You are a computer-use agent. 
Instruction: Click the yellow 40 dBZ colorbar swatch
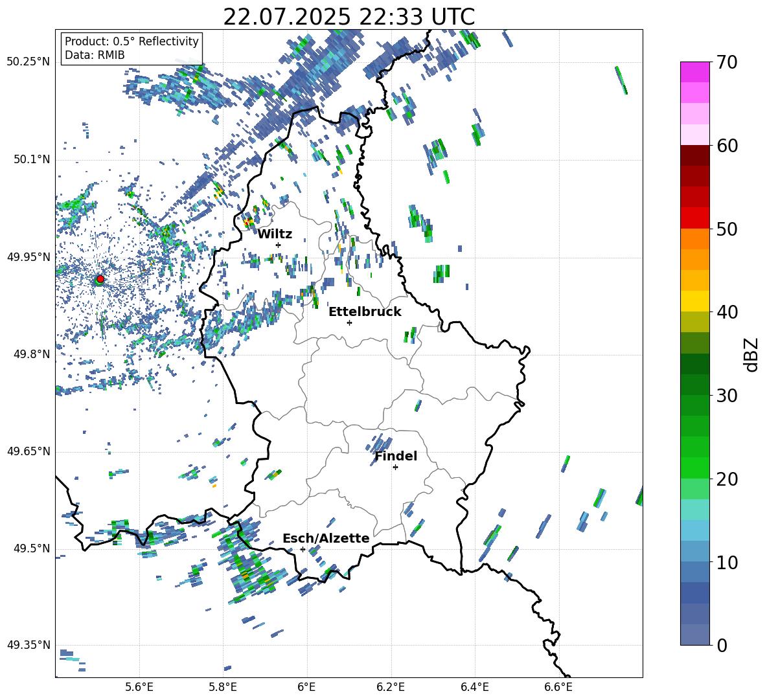tap(695, 301)
